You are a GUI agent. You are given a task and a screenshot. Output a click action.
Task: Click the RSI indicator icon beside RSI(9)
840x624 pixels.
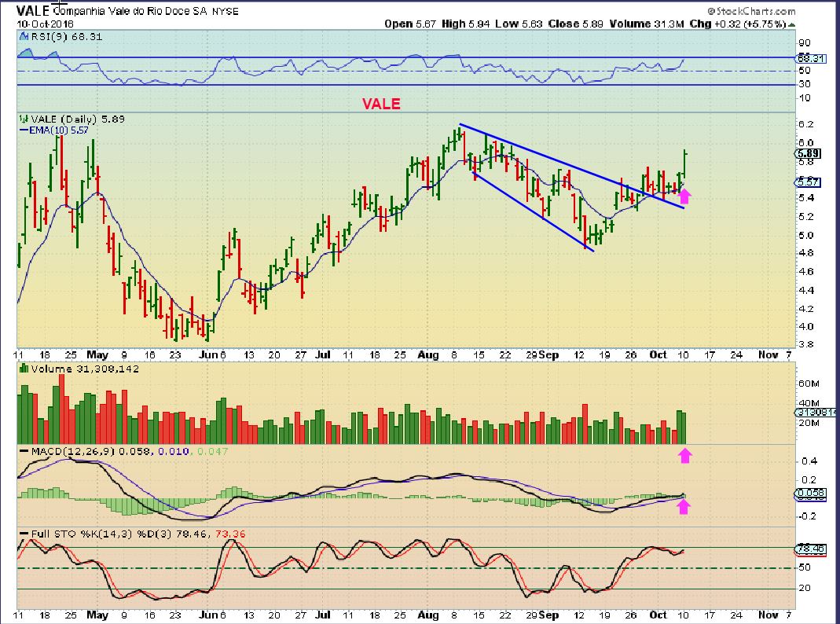(23, 36)
